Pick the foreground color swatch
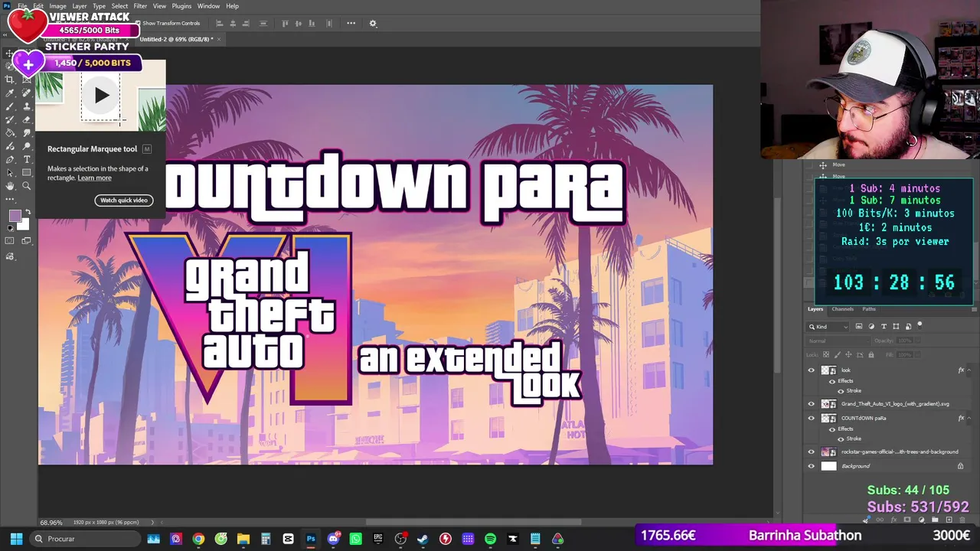This screenshot has width=980, height=551. 14,216
